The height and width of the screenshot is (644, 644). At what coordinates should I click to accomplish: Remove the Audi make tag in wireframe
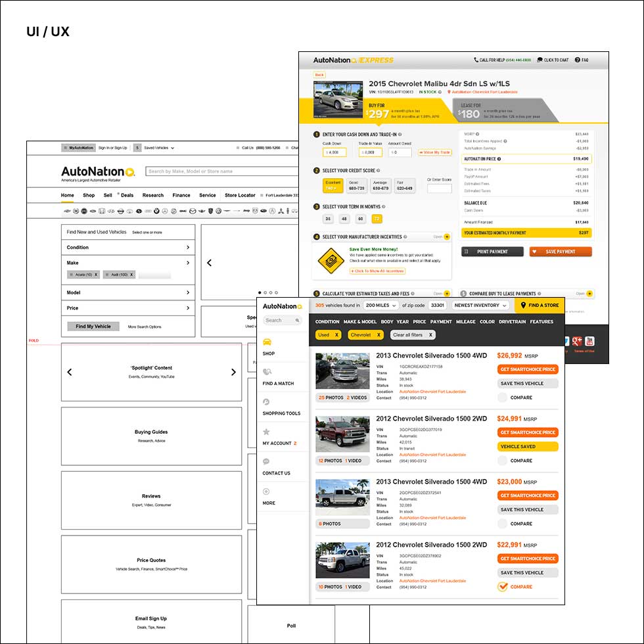click(131, 275)
